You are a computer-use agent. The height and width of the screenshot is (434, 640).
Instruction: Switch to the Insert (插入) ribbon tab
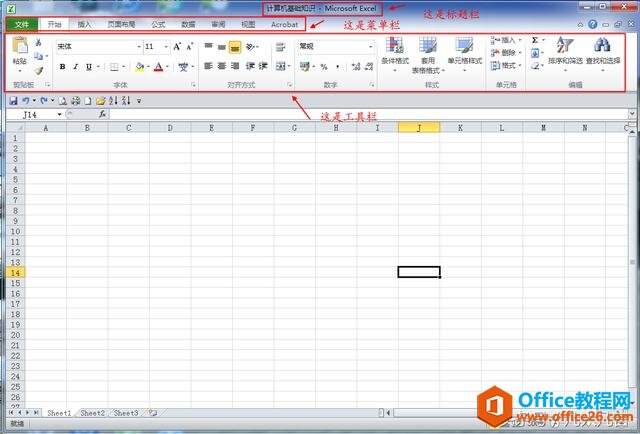point(84,24)
